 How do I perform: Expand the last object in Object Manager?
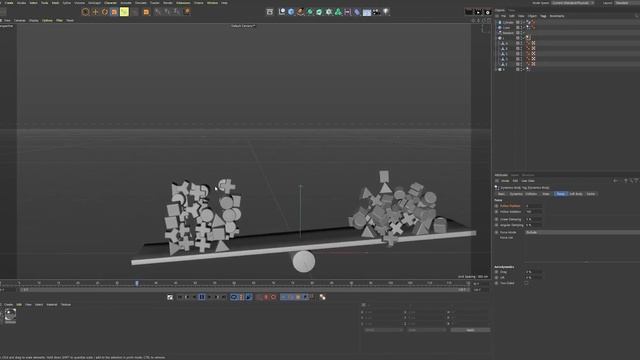(496, 69)
